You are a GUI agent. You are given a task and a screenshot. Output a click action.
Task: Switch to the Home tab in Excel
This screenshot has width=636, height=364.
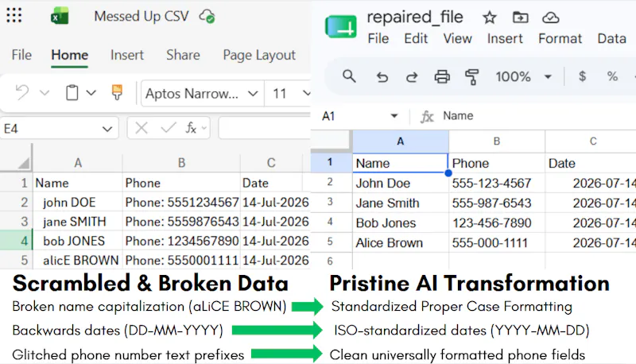point(70,55)
